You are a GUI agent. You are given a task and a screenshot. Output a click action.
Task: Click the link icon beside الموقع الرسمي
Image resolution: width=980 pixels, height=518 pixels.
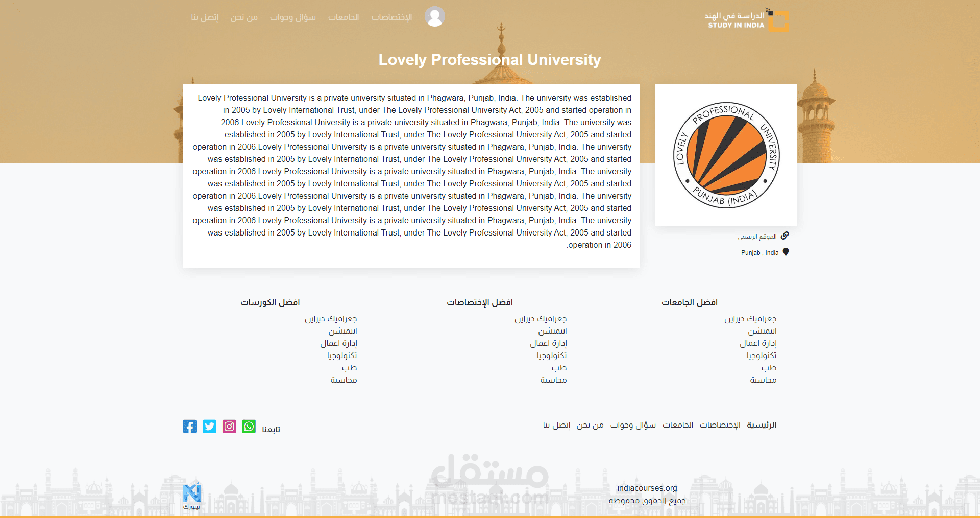point(785,236)
